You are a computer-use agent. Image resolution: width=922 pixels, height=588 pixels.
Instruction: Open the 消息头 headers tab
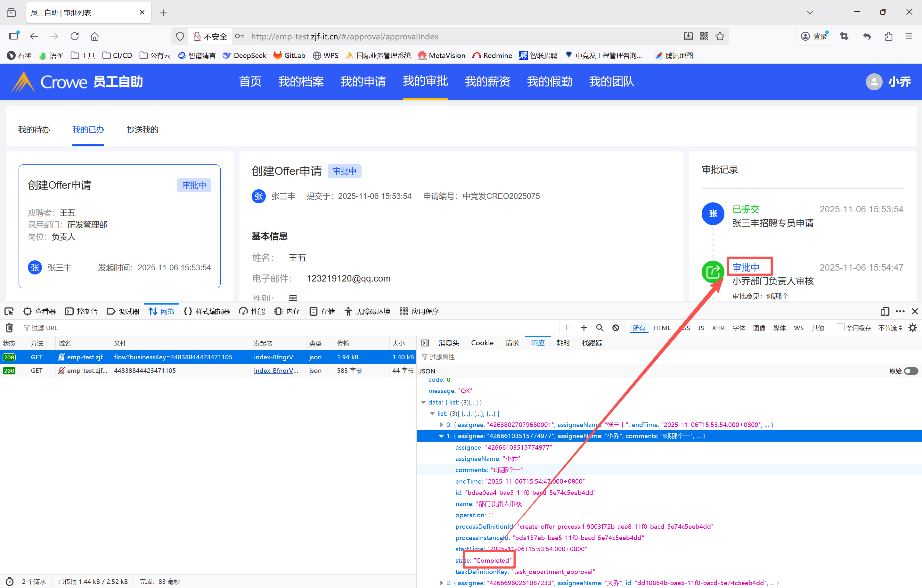click(x=448, y=343)
